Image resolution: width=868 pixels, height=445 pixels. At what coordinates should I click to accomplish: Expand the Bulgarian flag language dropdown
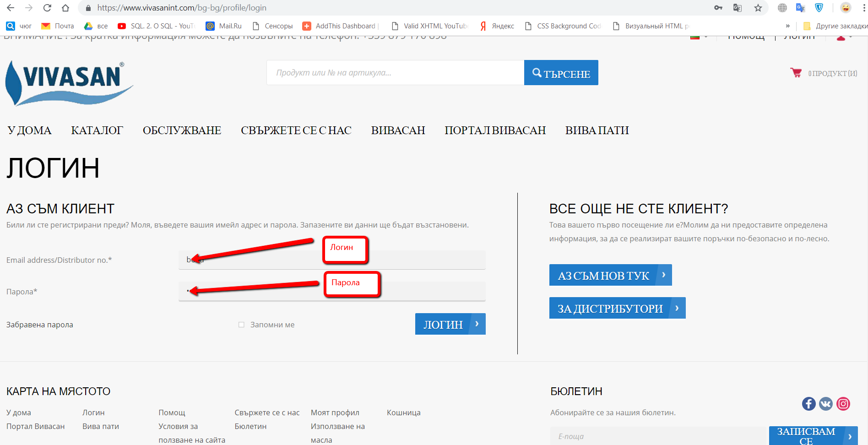(699, 37)
